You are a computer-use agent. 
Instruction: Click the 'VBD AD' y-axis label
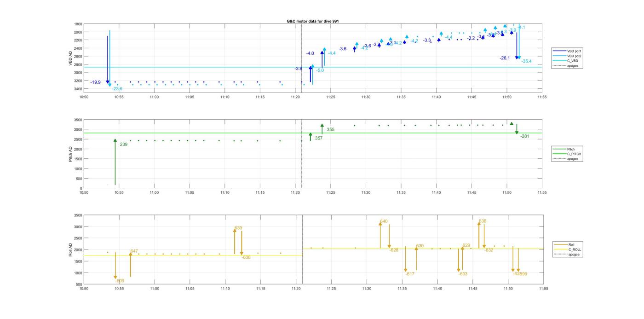pos(71,58)
